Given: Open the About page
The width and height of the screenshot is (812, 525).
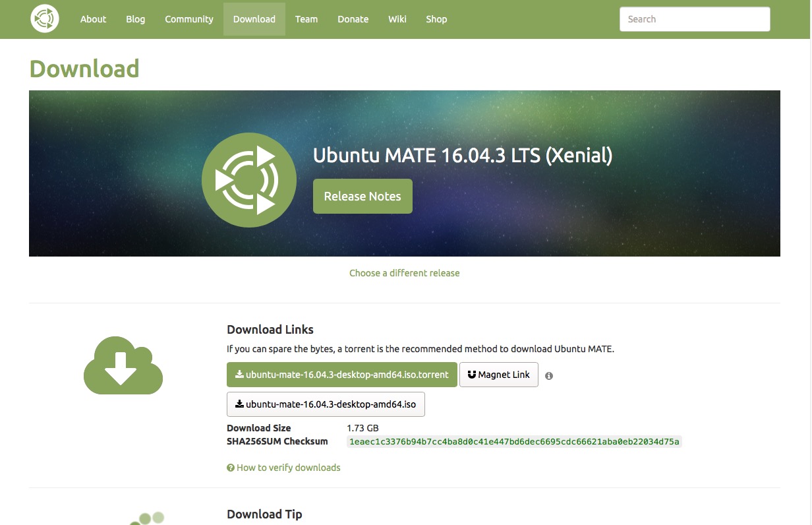Looking at the screenshot, I should [x=93, y=19].
